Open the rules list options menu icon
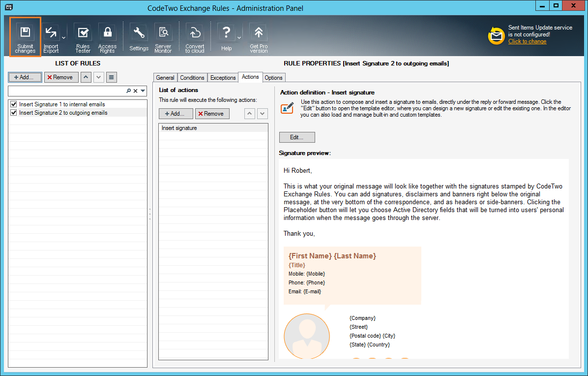The width and height of the screenshot is (588, 376). coord(112,77)
